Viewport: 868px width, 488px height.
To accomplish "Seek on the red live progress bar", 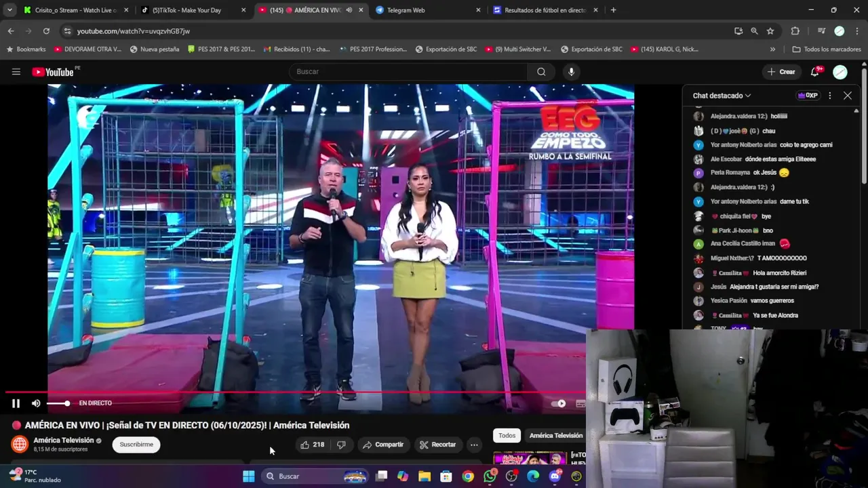I will tap(295, 392).
